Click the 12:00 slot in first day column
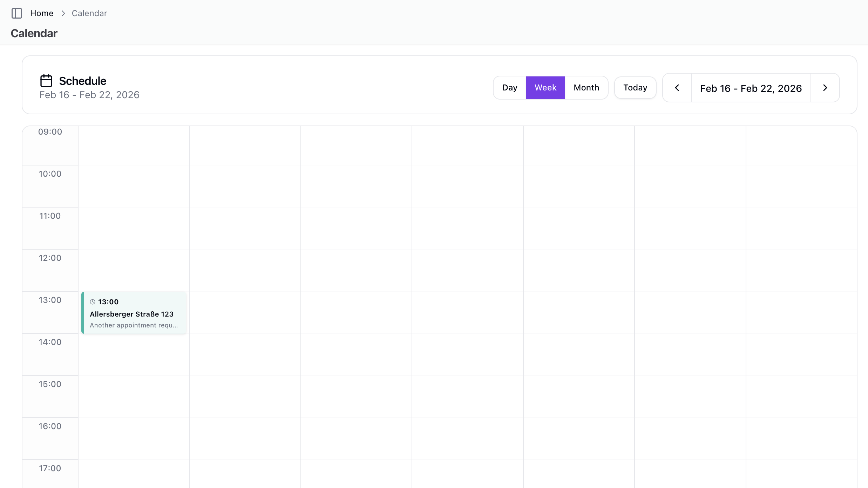 134,270
